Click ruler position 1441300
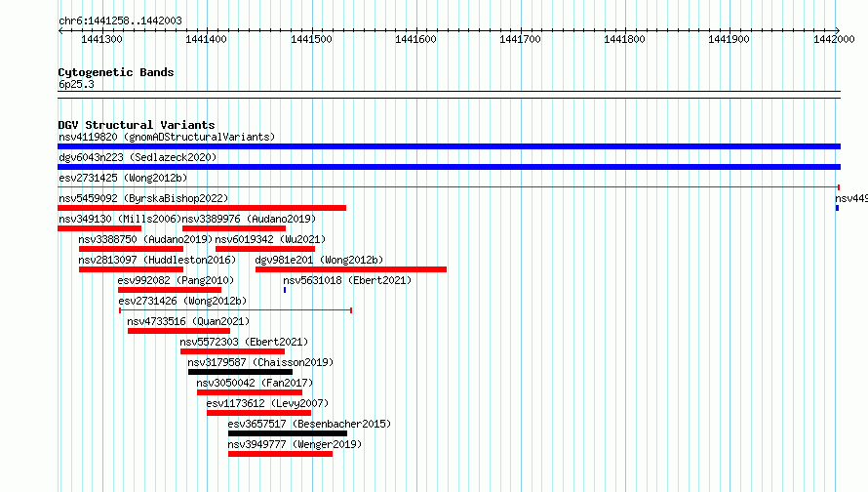868x492 pixels. 101,39
